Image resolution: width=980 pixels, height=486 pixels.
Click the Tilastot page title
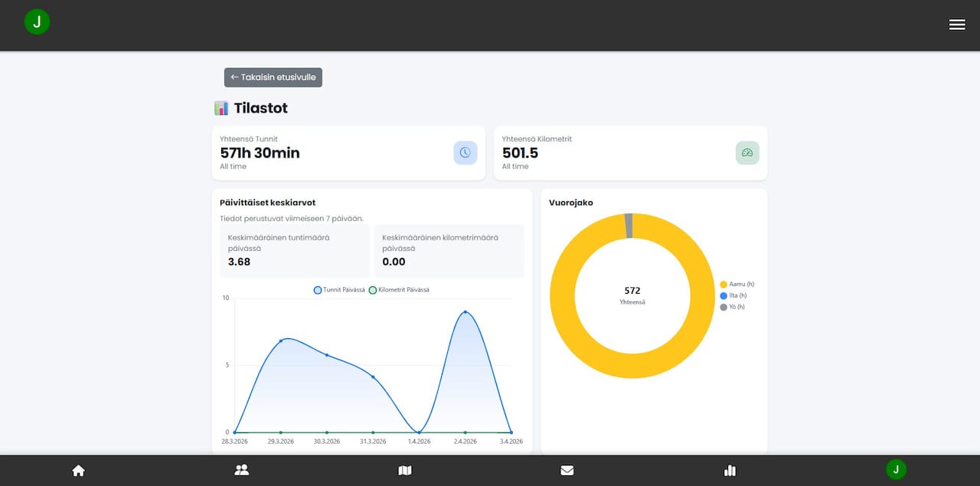click(261, 108)
